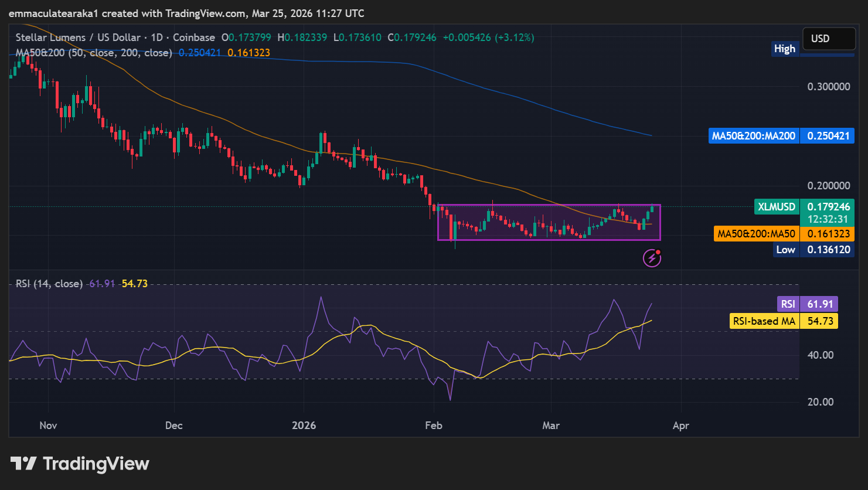This screenshot has width=868, height=490.
Task: Select 2026 on the time axis
Action: click(304, 426)
